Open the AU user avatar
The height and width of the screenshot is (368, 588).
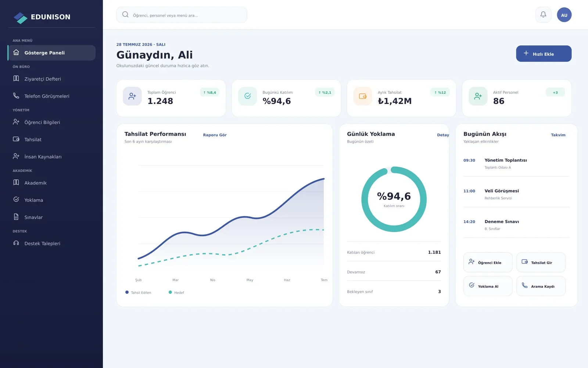tap(564, 15)
